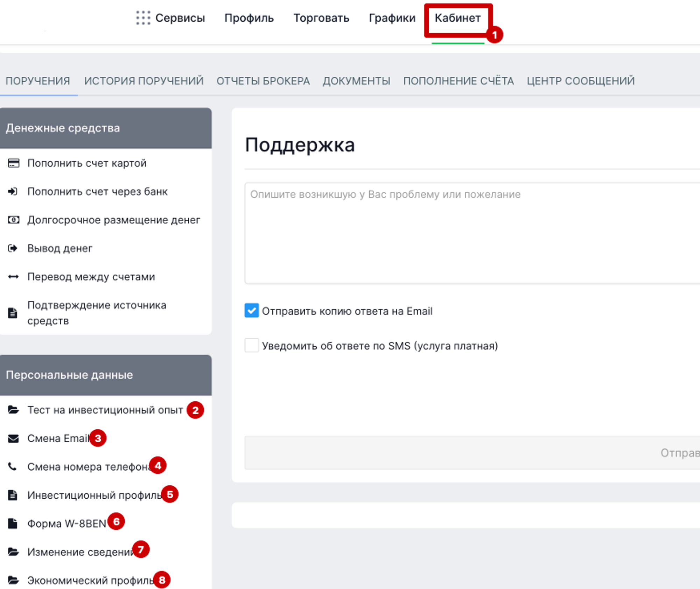
Task: Select Смена Email
Action: click(x=58, y=438)
